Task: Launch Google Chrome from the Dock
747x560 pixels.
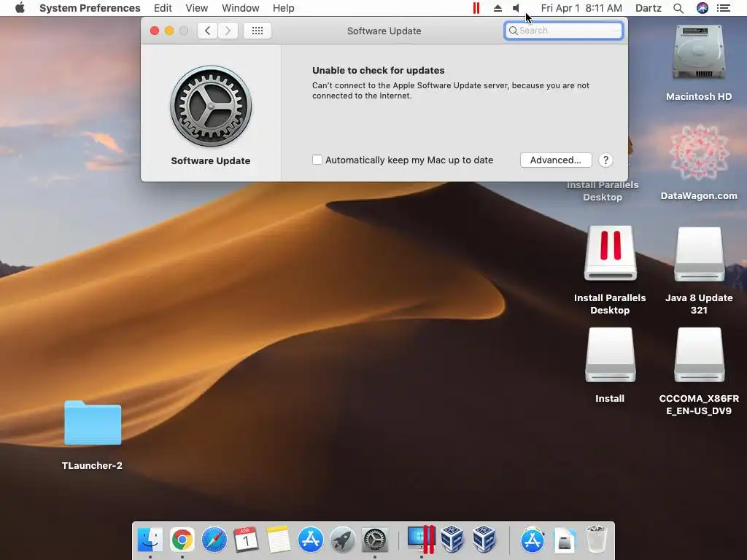Action: [182, 540]
